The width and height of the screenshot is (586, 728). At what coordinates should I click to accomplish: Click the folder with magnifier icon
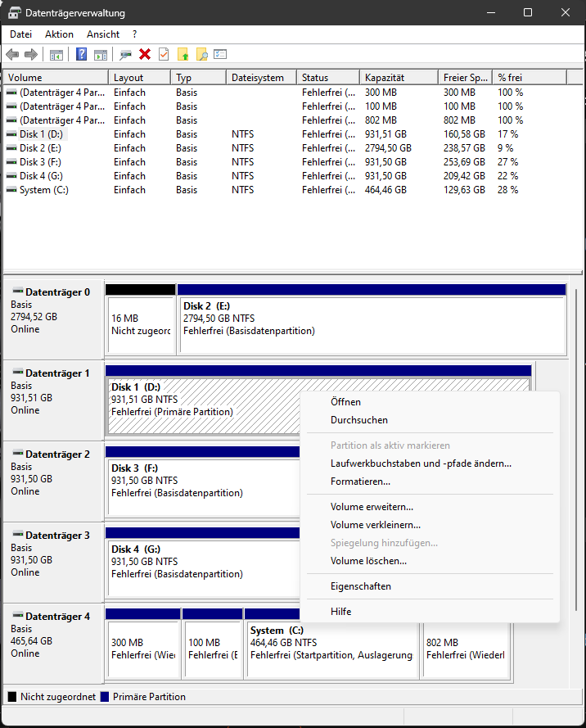(x=202, y=54)
